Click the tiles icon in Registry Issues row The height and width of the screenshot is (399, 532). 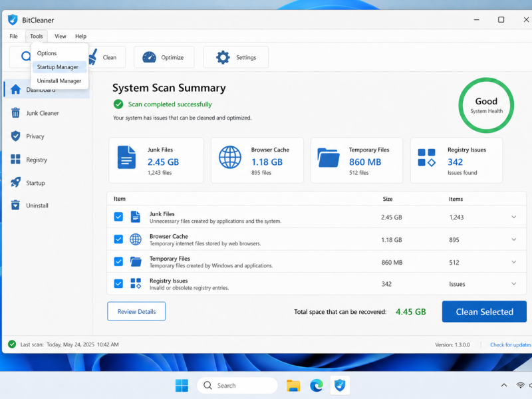[x=136, y=283]
